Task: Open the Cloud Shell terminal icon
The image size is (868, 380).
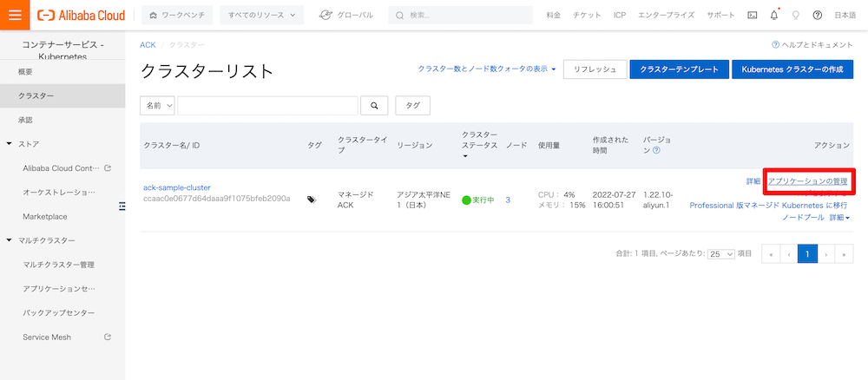Action: coord(751,15)
